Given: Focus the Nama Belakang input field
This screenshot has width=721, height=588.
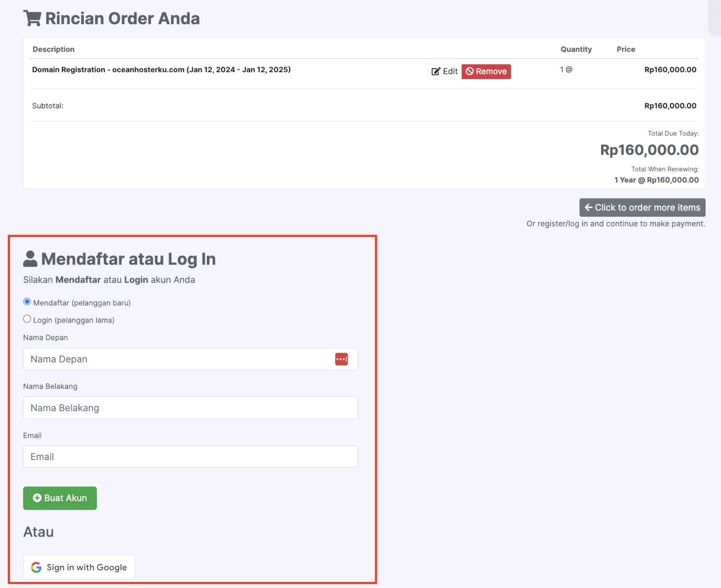Looking at the screenshot, I should tap(191, 408).
